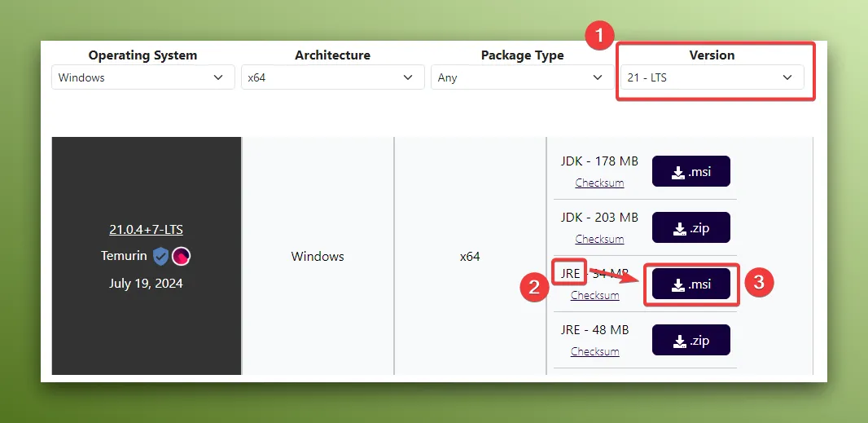Download the JRE 48 MB .zip archive
868x423 pixels.
(690, 340)
